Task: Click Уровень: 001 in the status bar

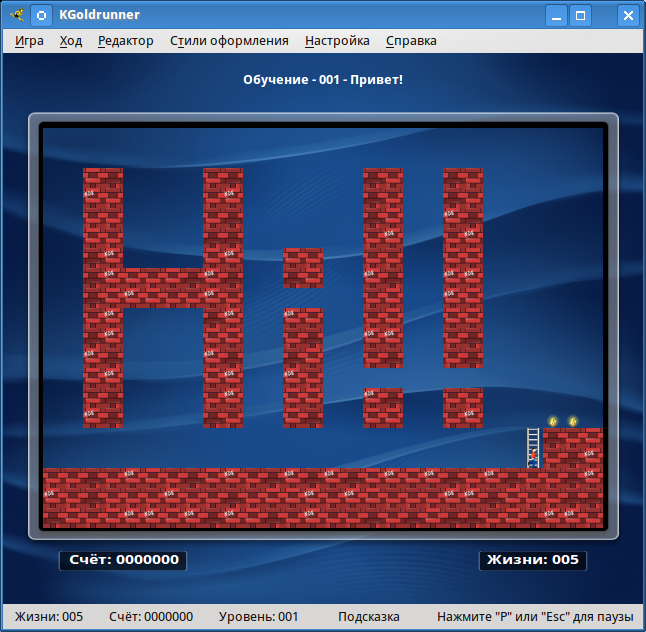Action: [258, 617]
